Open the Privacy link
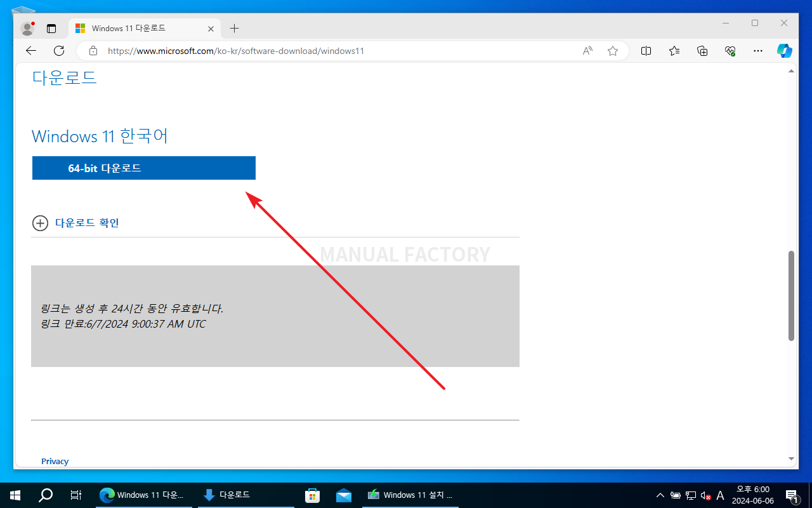This screenshot has width=812, height=508. coord(55,461)
